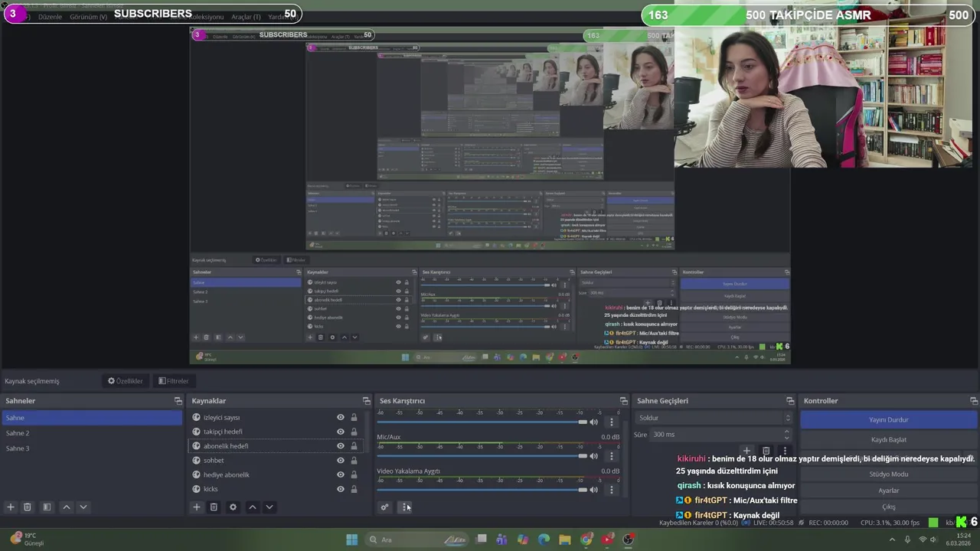Enable Stüdyo Modu
This screenshot has width=980, height=551.
(x=888, y=474)
